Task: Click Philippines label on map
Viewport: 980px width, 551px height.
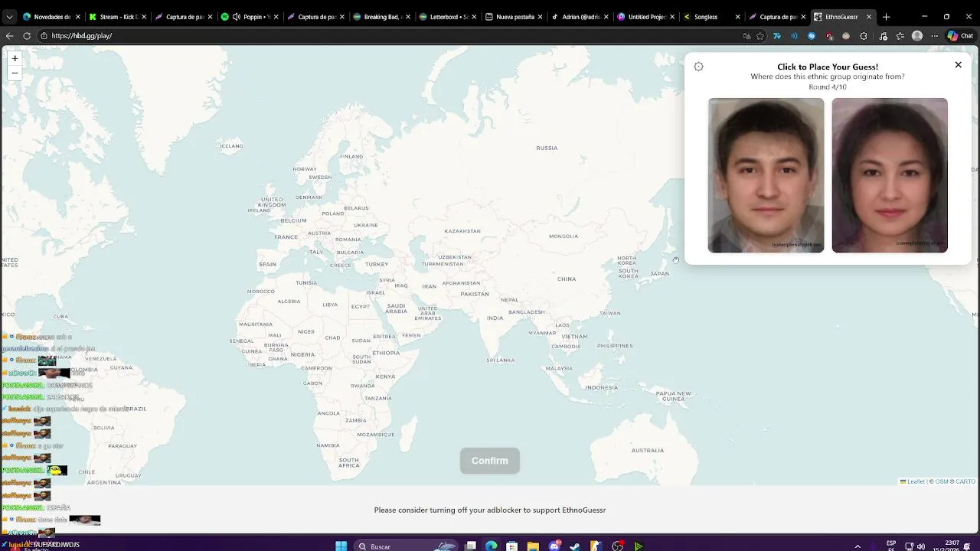Action: [615, 346]
